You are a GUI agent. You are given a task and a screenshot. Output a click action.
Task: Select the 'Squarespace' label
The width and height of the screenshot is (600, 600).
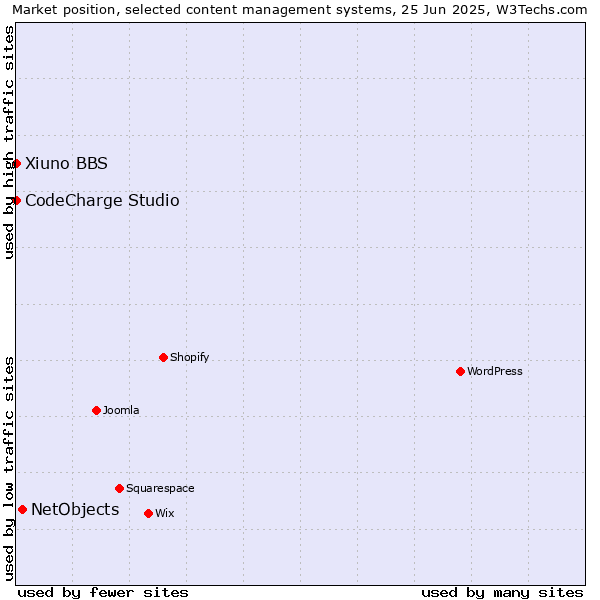tap(160, 489)
